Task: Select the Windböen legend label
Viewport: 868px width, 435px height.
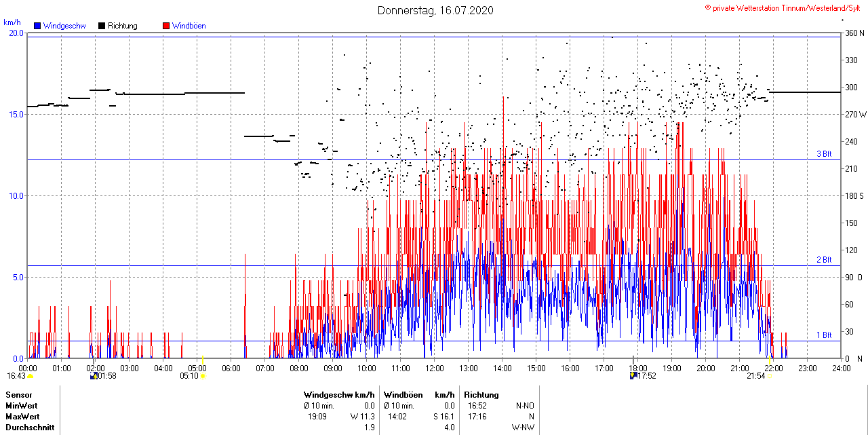Action: (x=189, y=26)
